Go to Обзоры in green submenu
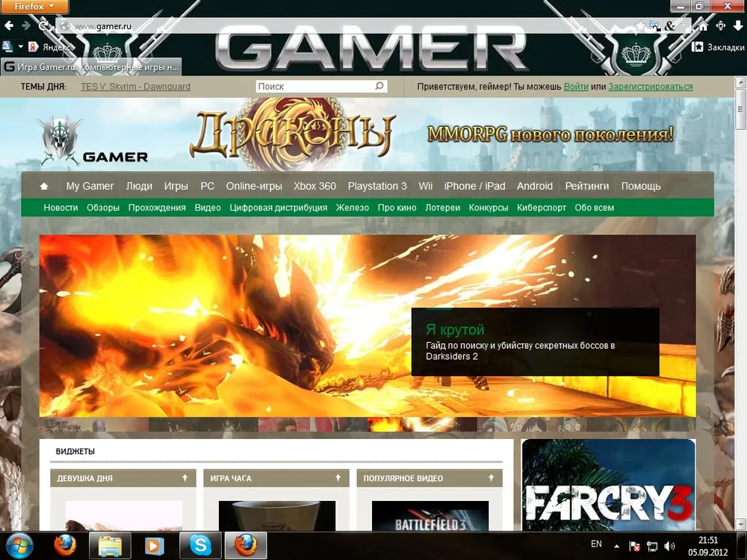The height and width of the screenshot is (560, 747). (x=103, y=208)
